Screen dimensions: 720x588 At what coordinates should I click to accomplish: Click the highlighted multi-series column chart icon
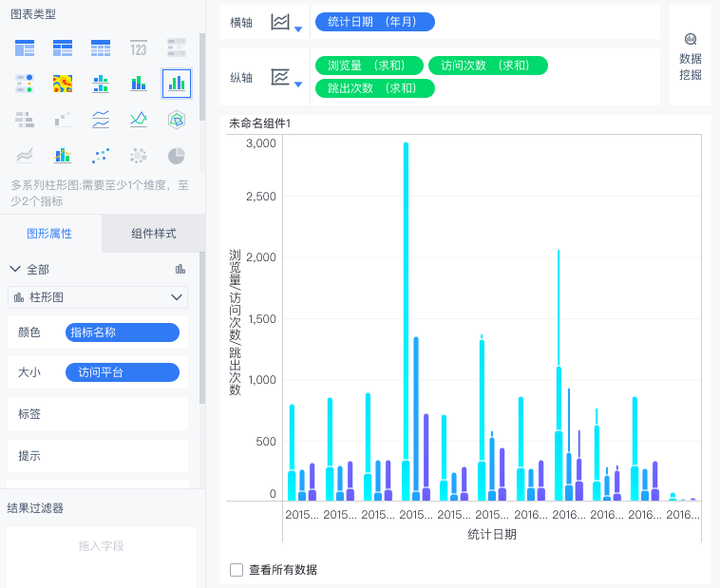(177, 84)
